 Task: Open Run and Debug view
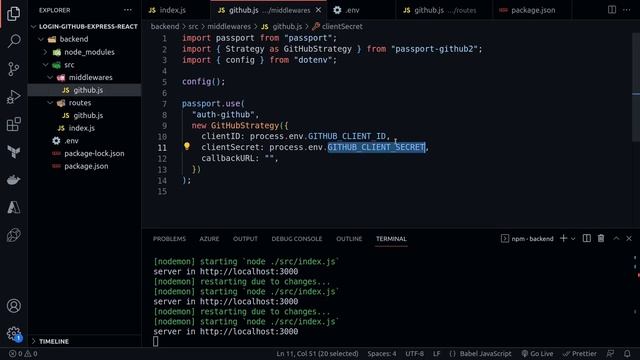[13, 97]
